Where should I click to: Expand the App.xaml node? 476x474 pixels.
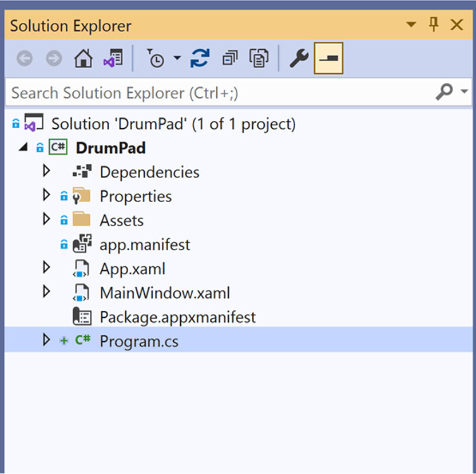[46, 267]
